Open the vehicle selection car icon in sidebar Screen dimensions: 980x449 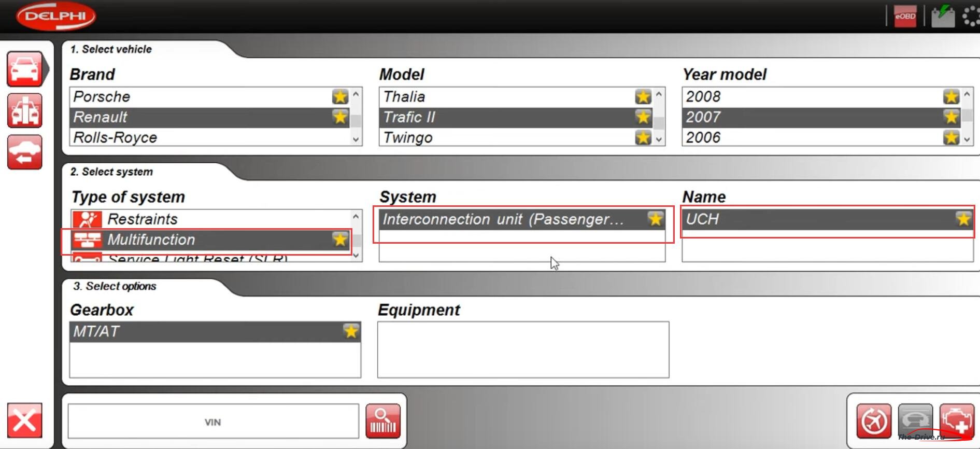25,69
